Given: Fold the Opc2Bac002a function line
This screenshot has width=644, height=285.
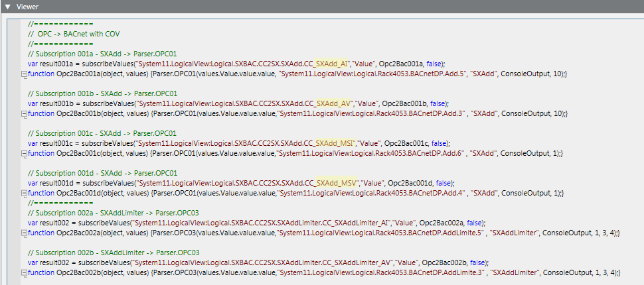Looking at the screenshot, I should tap(24, 233).
